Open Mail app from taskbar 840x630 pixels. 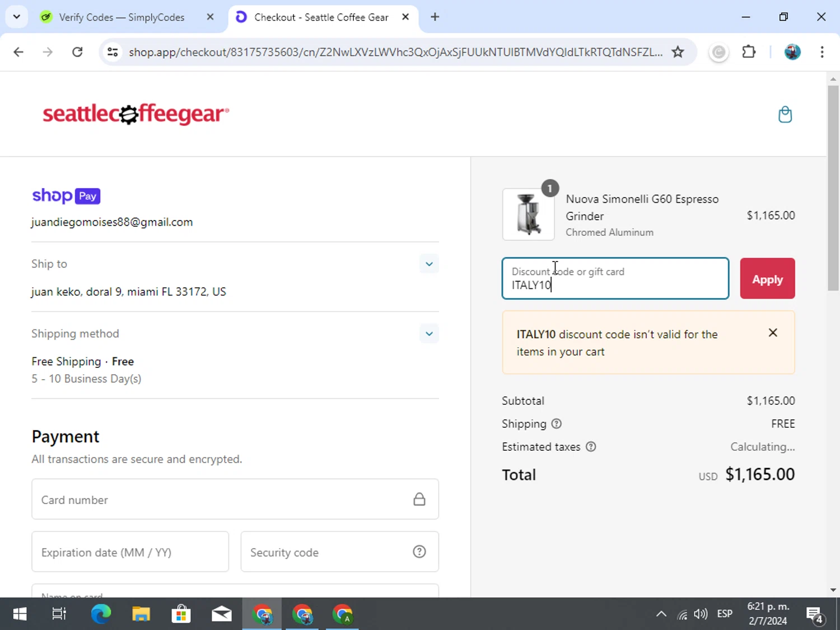(x=222, y=614)
